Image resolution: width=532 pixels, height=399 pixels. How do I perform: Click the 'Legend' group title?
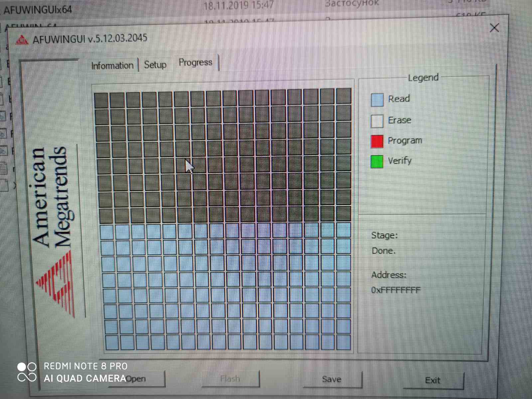point(423,77)
